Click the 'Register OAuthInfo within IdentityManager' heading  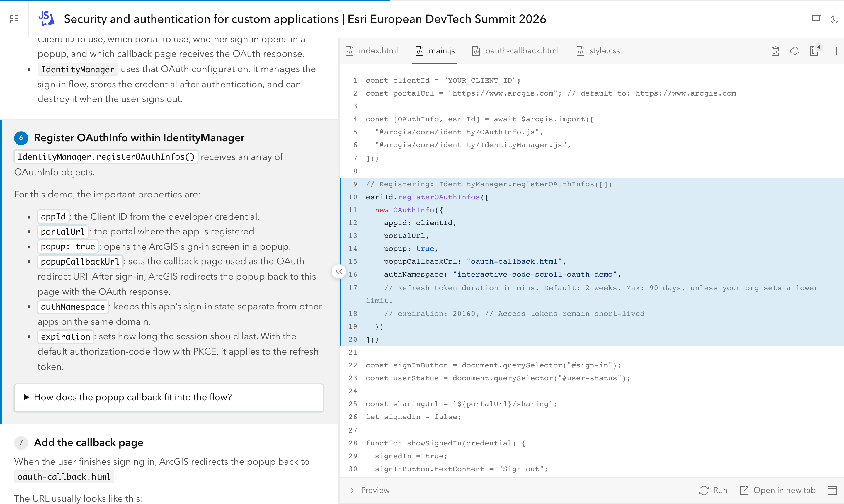[x=139, y=138]
